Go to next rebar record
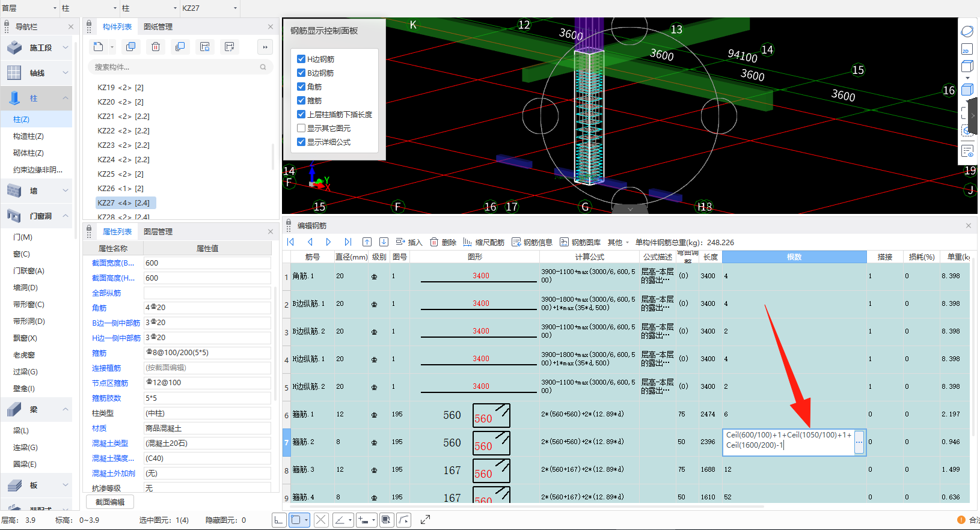Screen dimensions: 980x530 (328, 242)
